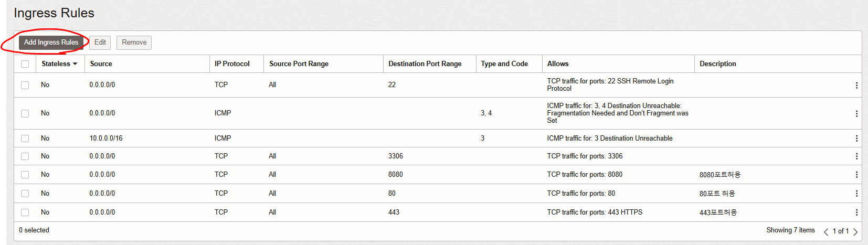Image resolution: width=868 pixels, height=245 pixels.
Task: Go to previous page of rules
Action: pyautogui.click(x=826, y=231)
